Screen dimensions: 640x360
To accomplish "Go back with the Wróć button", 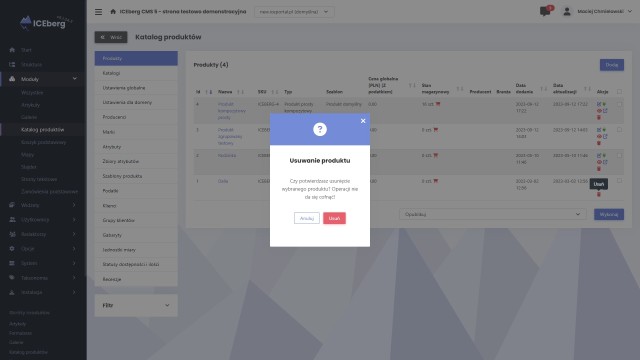I will [111, 37].
